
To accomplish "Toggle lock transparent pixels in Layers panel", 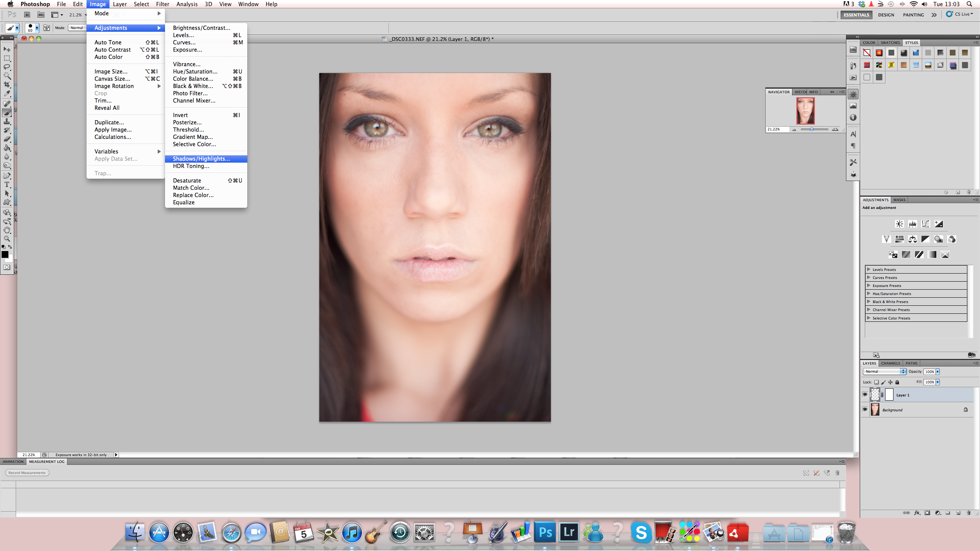I will [x=876, y=382].
